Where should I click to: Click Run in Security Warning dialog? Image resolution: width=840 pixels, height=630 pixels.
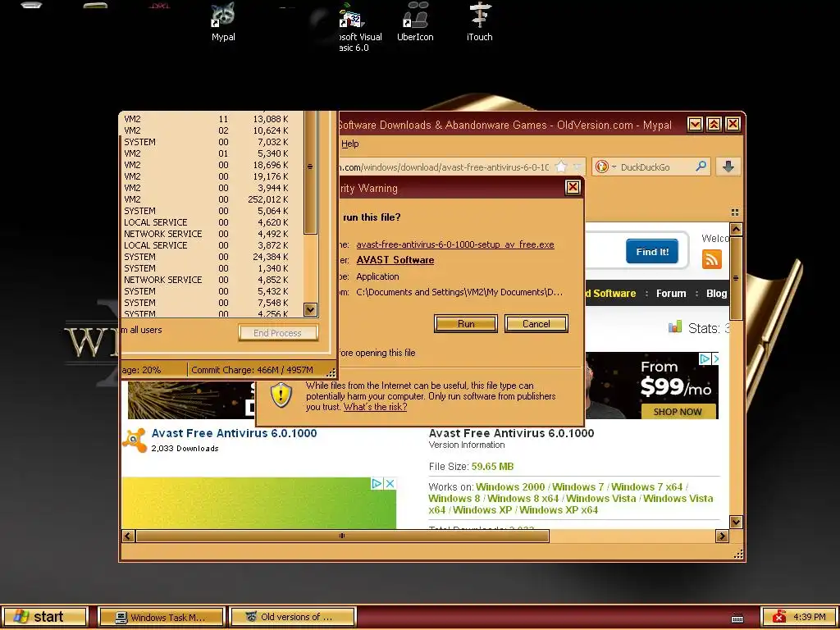click(x=466, y=323)
